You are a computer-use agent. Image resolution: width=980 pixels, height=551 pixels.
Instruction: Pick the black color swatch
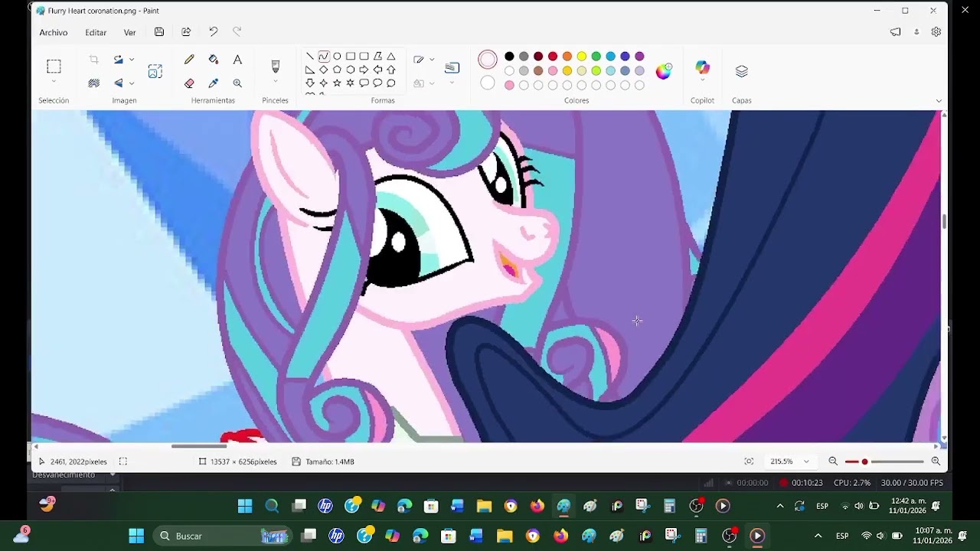pos(509,56)
